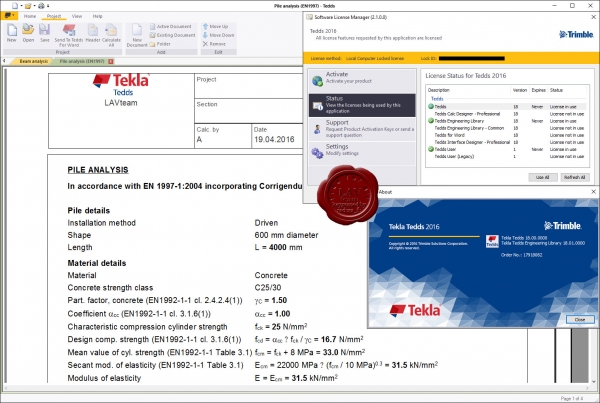
Task: Move the document up with Move Up
Action: coord(215,26)
